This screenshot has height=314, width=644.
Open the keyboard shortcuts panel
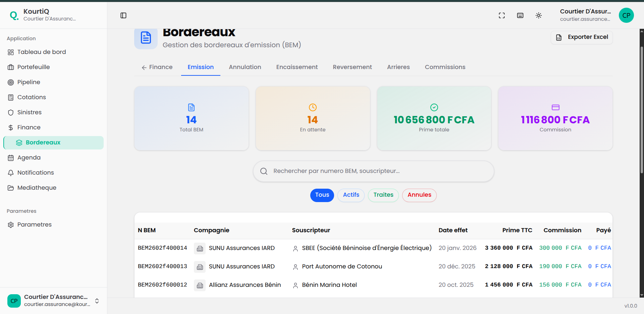click(520, 15)
